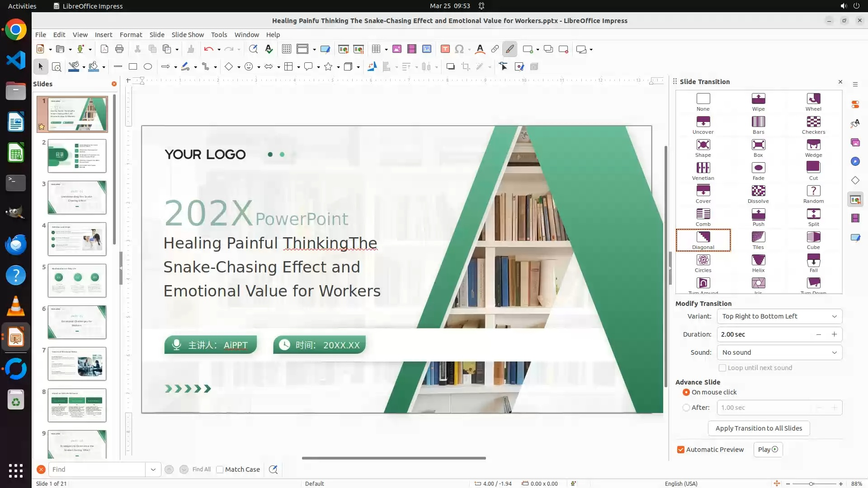Select the Rectangle drawing tool
The width and height of the screenshot is (868, 488).
coord(132,67)
